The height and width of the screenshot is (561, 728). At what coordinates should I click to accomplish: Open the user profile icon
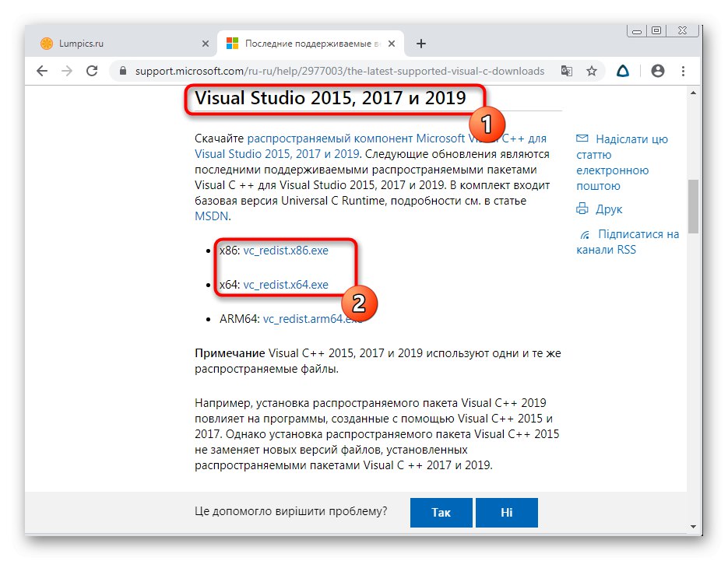[x=658, y=71]
